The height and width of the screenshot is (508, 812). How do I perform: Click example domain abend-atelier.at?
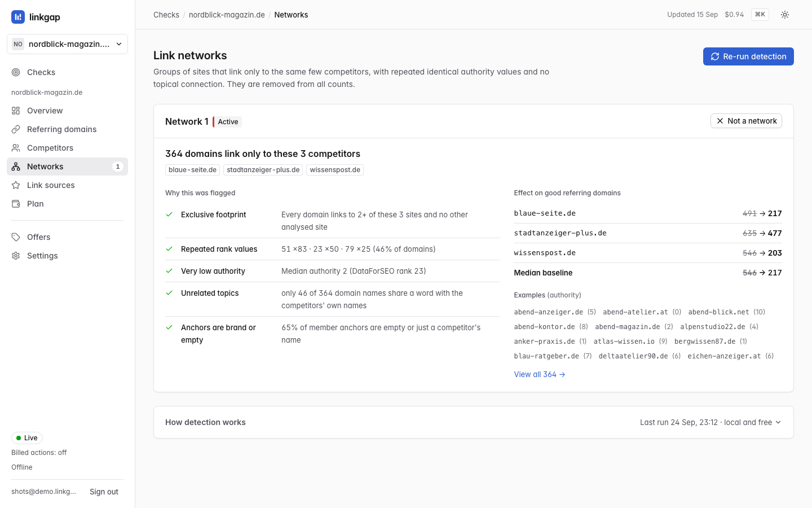tap(635, 312)
